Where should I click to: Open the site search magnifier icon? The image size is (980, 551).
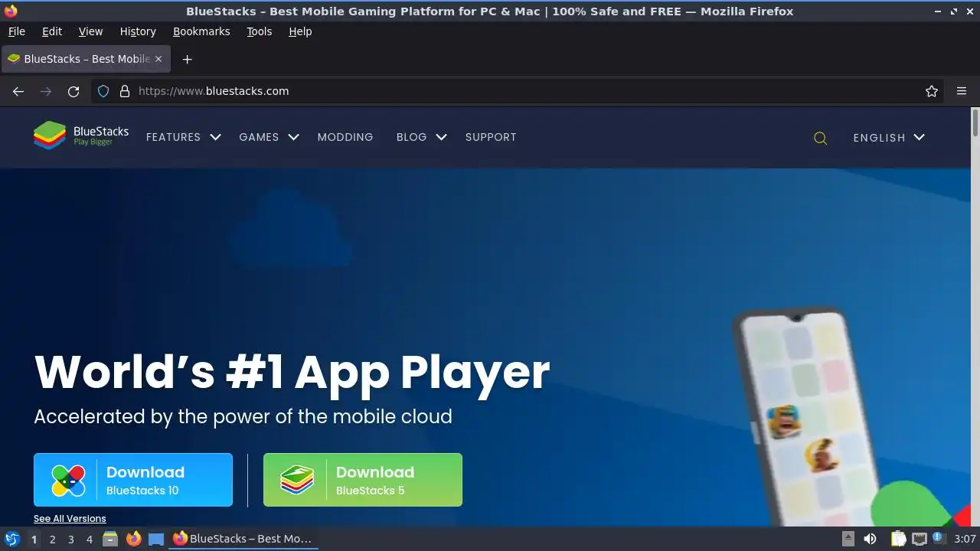click(x=820, y=138)
